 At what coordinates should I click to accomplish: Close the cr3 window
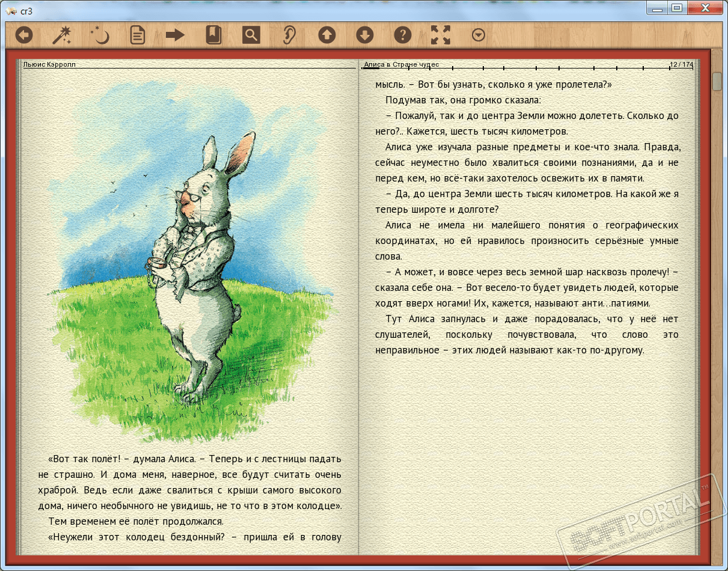point(705,7)
